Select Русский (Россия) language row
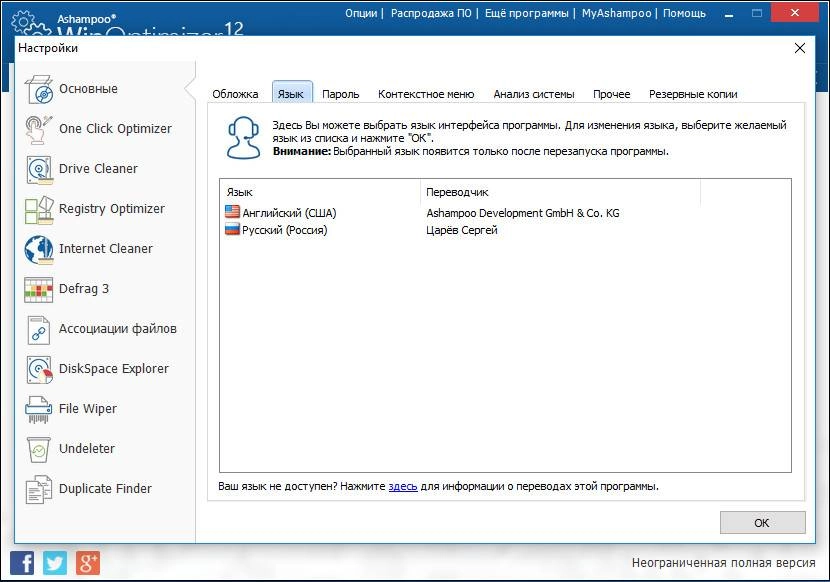Screen dimensions: 830x582 coord(506,230)
